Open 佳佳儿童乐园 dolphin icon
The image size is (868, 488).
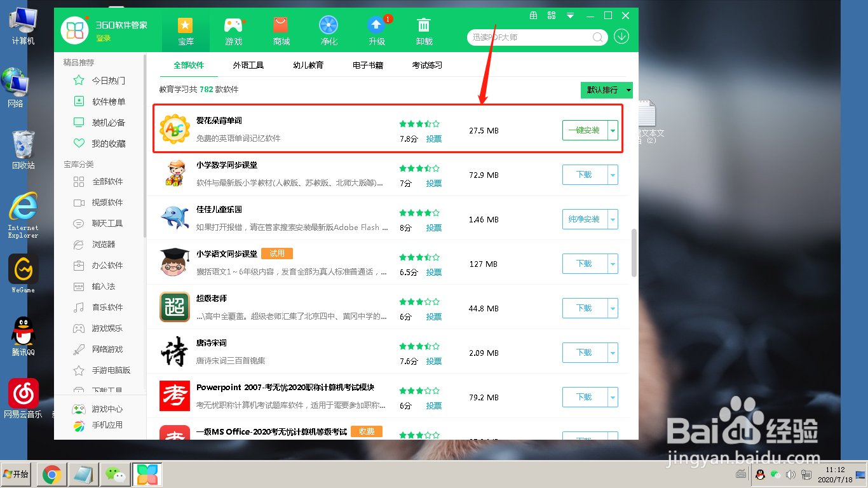pos(175,218)
